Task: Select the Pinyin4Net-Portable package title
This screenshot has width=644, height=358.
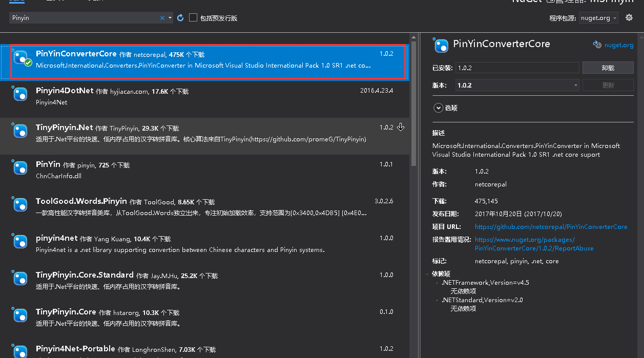Action: [75, 348]
